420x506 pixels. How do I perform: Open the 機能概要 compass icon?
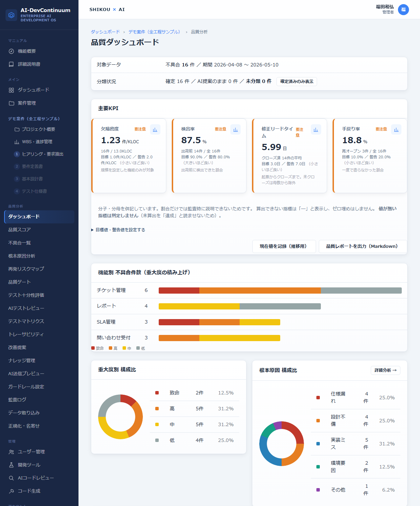11,51
